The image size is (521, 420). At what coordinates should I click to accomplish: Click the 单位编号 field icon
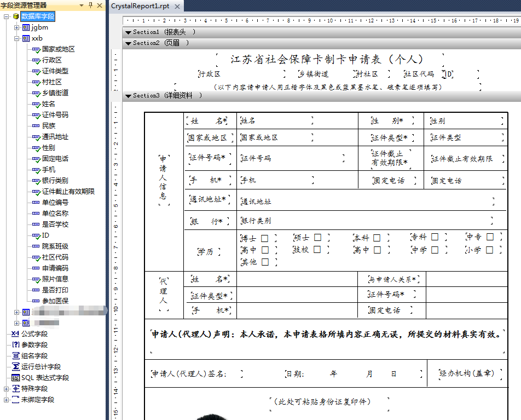click(36, 203)
